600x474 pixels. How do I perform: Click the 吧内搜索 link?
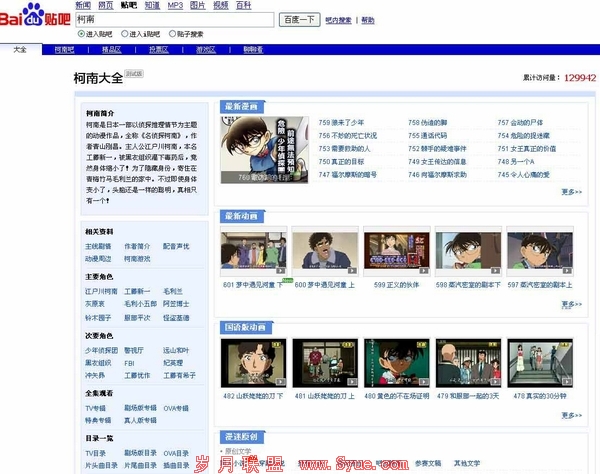click(338, 20)
